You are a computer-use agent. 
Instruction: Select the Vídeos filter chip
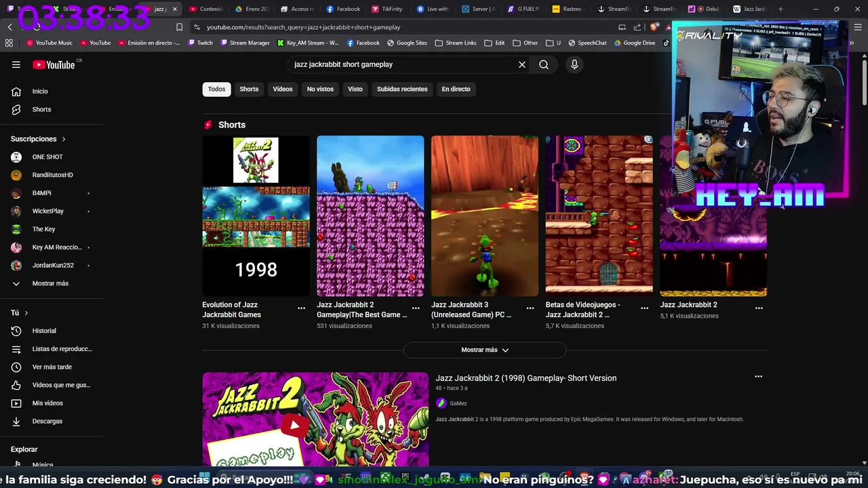tap(283, 89)
